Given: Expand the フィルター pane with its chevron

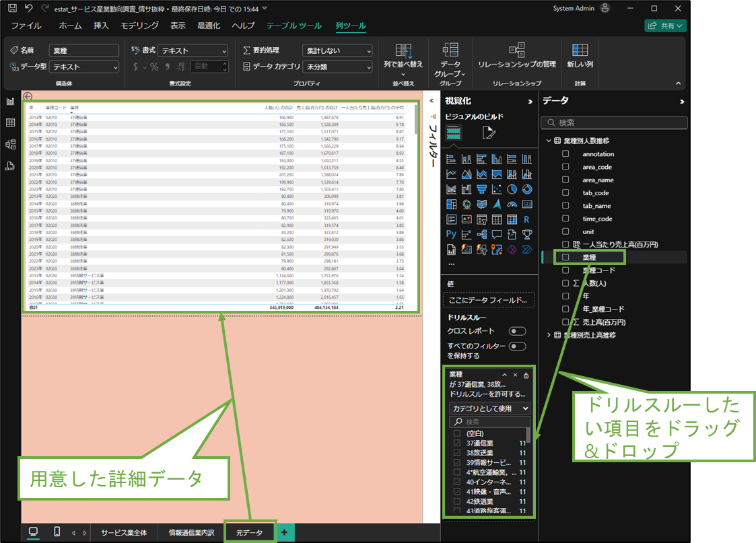Looking at the screenshot, I should pos(432,101).
